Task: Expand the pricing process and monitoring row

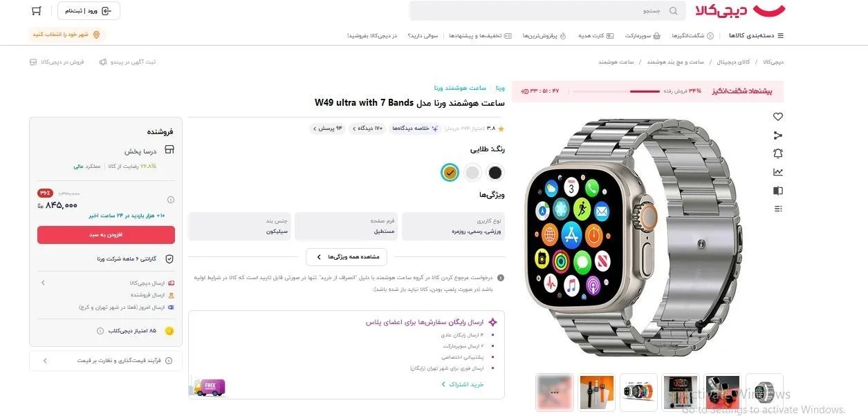Action: click(101, 361)
